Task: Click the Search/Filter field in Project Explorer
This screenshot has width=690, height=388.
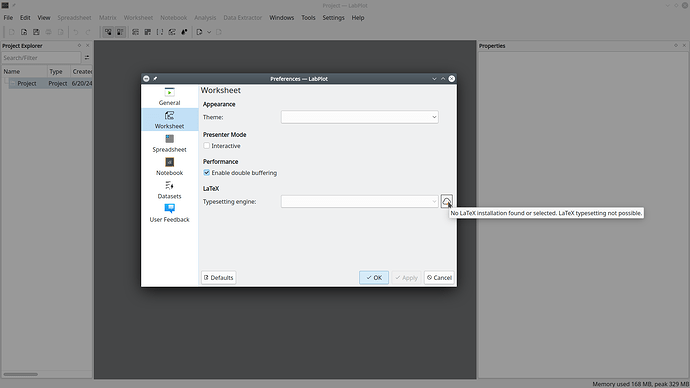Action: (x=41, y=58)
